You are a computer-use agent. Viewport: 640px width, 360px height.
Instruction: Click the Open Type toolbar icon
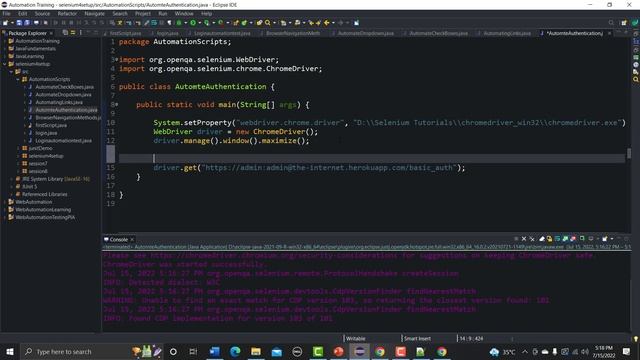259,23
